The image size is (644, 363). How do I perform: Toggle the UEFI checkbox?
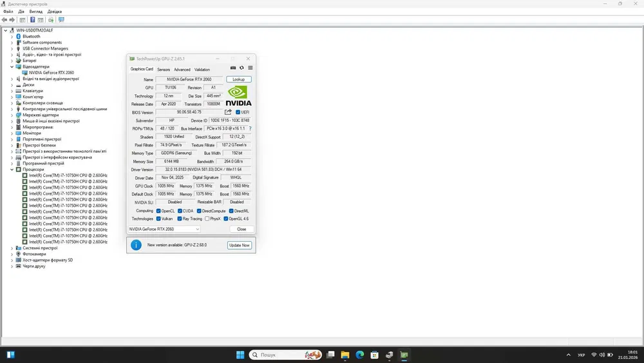238,112
